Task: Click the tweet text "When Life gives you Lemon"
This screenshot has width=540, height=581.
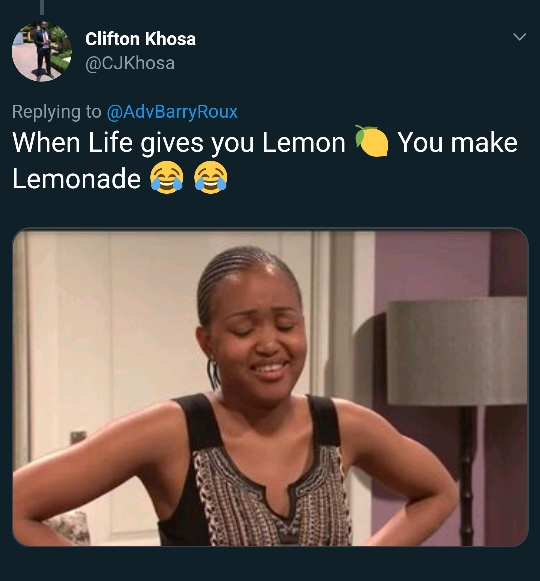Action: 179,143
